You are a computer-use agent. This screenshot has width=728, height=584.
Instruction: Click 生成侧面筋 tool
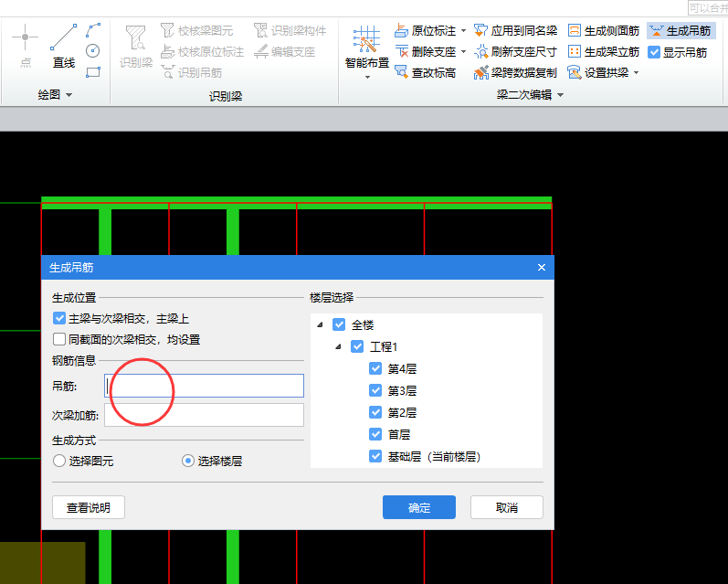click(x=604, y=31)
